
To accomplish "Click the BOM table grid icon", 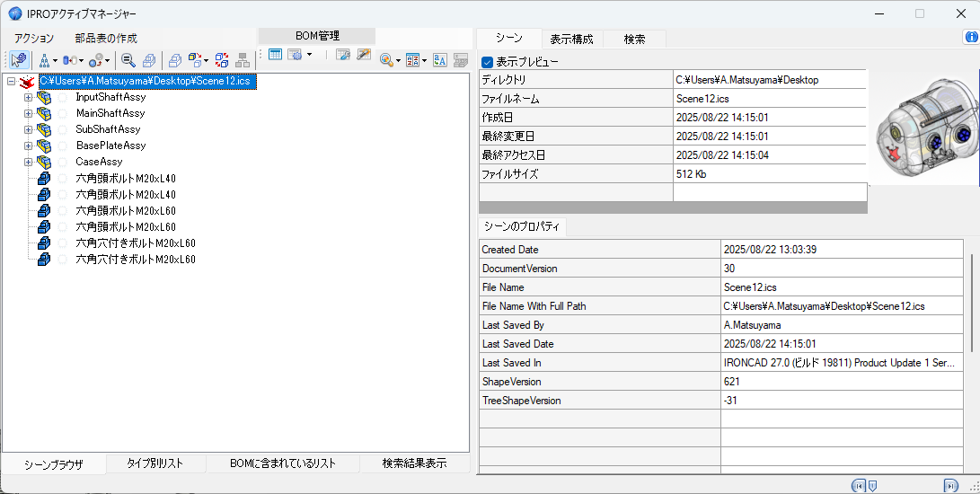I will (x=275, y=55).
